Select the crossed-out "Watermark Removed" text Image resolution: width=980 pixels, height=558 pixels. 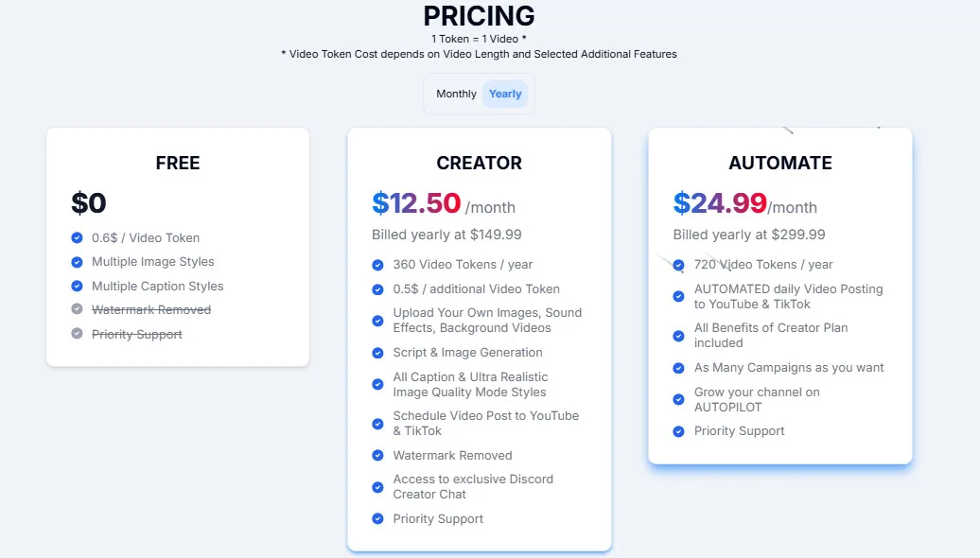tap(151, 309)
